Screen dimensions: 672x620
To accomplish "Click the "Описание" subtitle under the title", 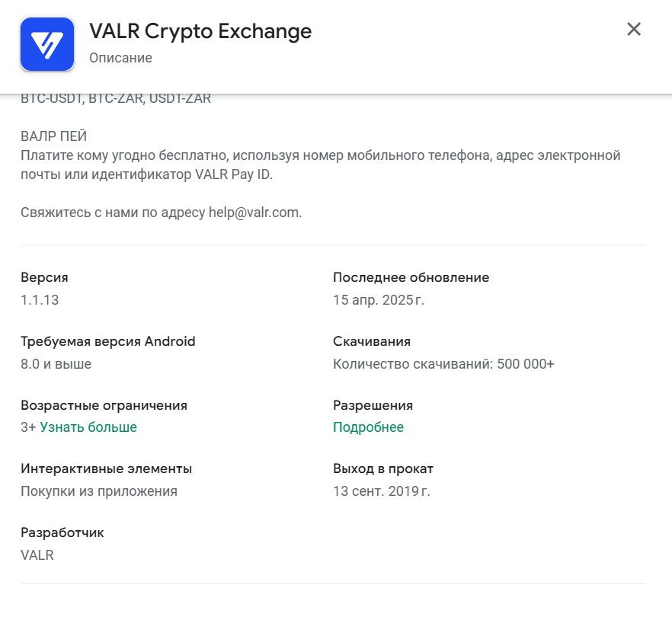I will (x=120, y=58).
